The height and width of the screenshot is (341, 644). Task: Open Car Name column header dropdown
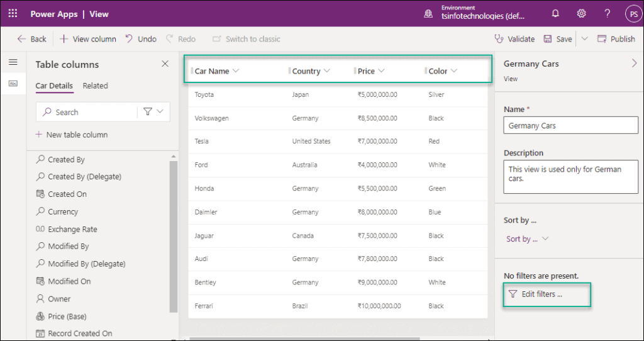pos(236,70)
